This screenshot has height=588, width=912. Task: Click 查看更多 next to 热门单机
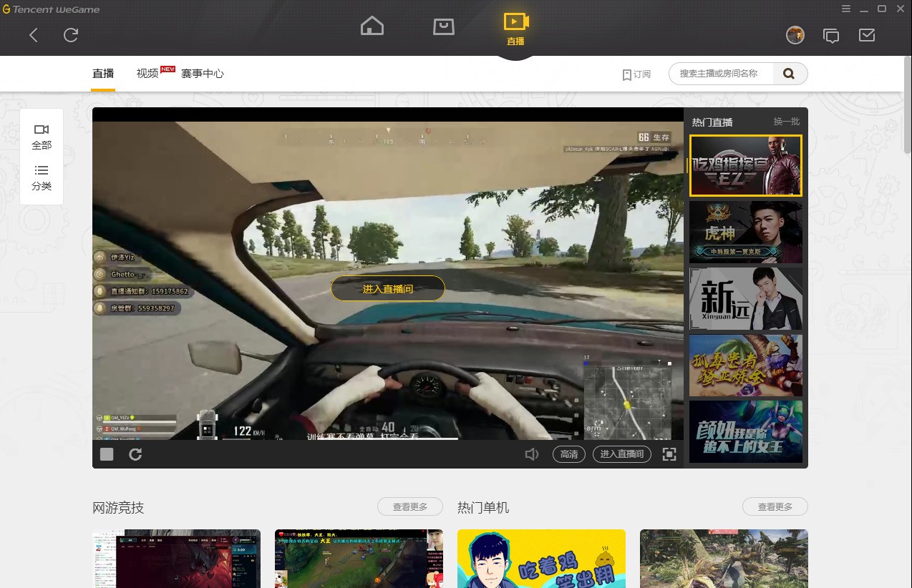pos(775,506)
